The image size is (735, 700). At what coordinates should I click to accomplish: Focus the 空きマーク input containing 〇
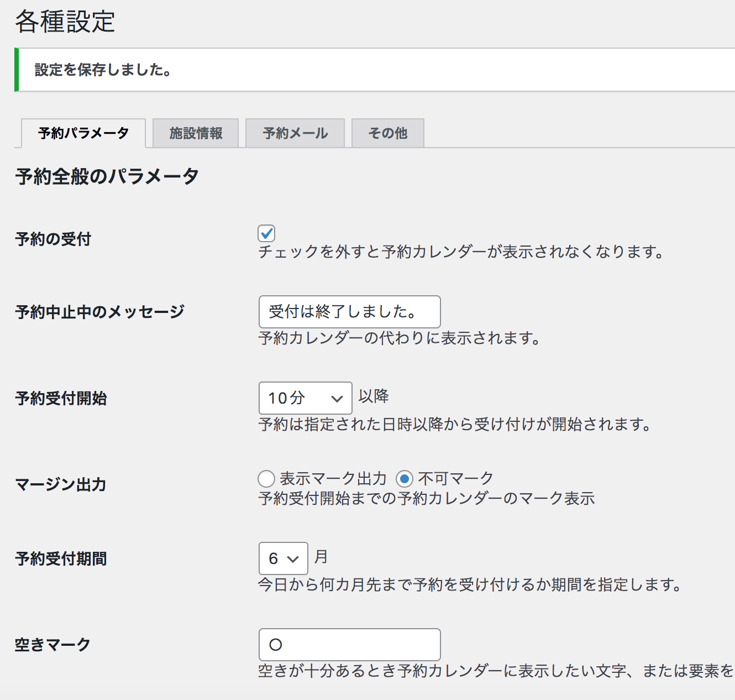click(349, 644)
